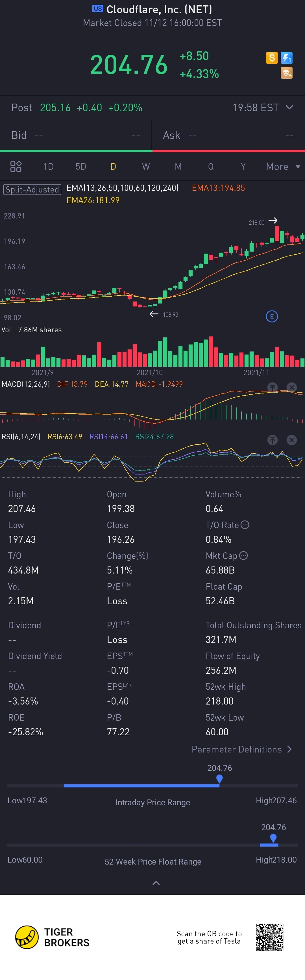Viewport: 305px width, 980px height.
Task: Tap the RSI14:66.61 readout
Action: pyautogui.click(x=108, y=437)
